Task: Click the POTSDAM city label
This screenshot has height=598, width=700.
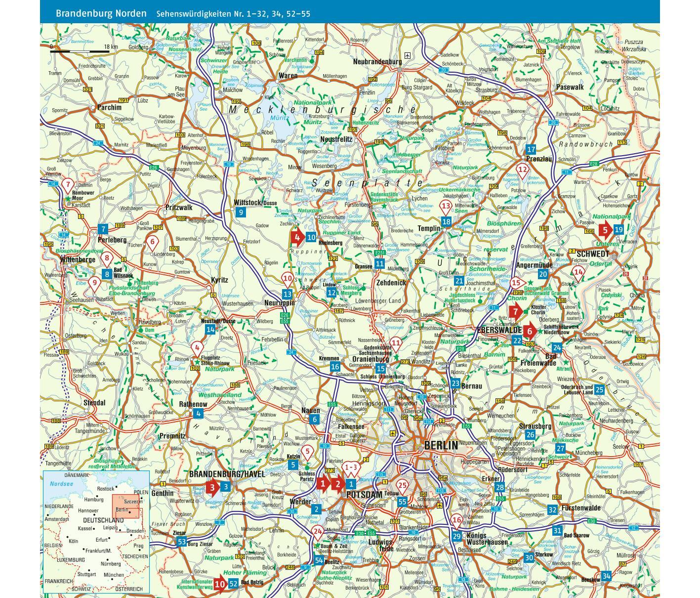Action: click(x=365, y=495)
